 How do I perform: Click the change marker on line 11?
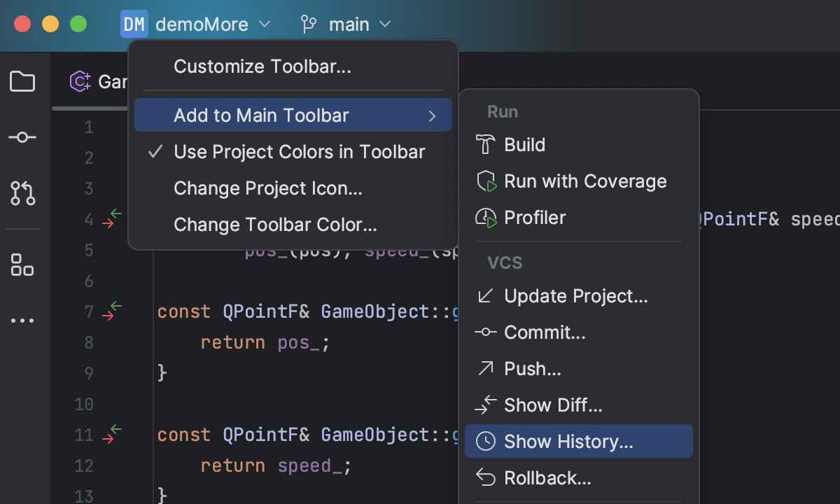(x=112, y=434)
